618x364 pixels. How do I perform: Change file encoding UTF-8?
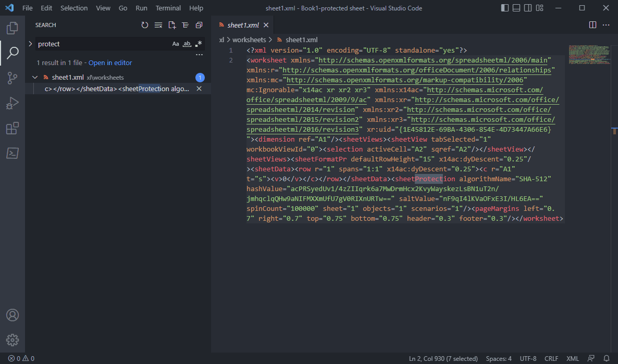(x=528, y=358)
